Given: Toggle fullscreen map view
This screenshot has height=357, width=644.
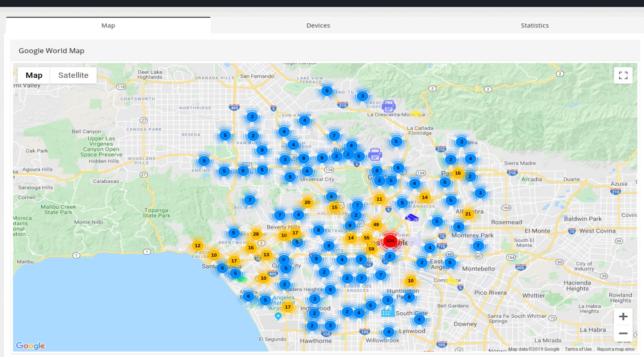Looking at the screenshot, I should click(623, 75).
